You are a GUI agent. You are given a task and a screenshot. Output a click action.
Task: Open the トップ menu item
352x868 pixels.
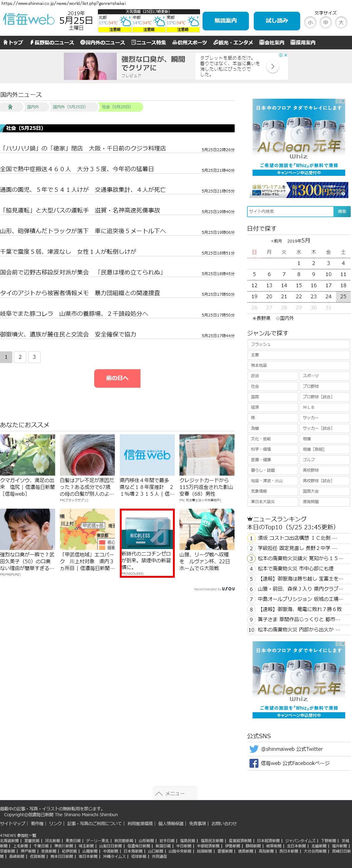pyautogui.click(x=13, y=43)
